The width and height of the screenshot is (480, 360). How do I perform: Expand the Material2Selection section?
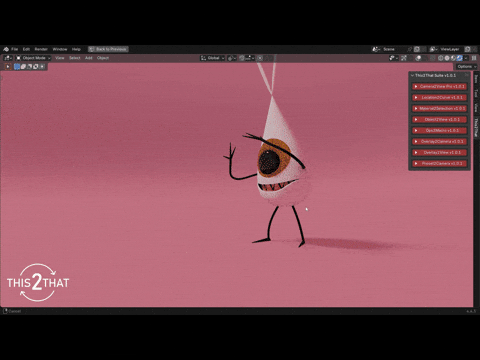pos(439,108)
